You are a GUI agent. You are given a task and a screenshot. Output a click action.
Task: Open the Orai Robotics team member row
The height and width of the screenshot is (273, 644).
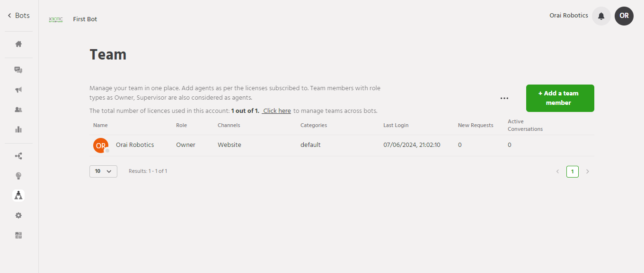[135, 145]
